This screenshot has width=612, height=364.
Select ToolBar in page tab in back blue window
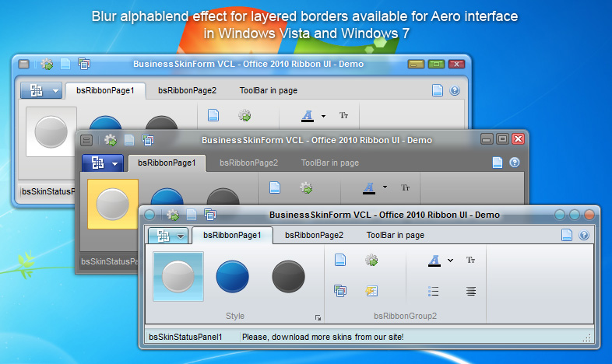coord(268,90)
